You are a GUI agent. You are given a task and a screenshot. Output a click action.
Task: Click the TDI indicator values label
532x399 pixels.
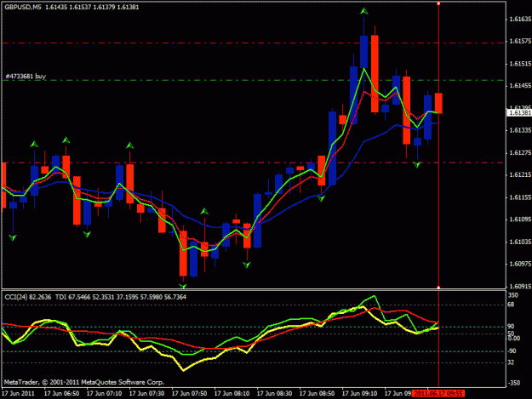[121, 297]
